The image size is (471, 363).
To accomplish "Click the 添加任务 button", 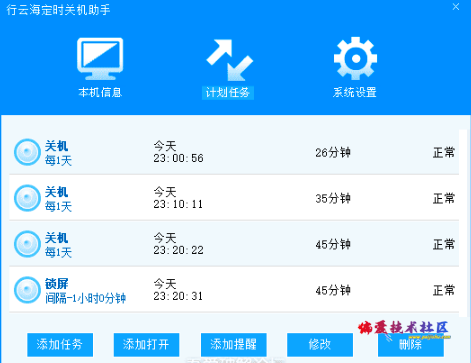I will 60,344.
